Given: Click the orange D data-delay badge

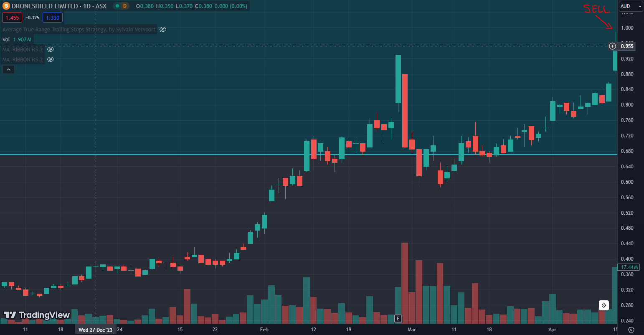Looking at the screenshot, I should pos(124,6).
